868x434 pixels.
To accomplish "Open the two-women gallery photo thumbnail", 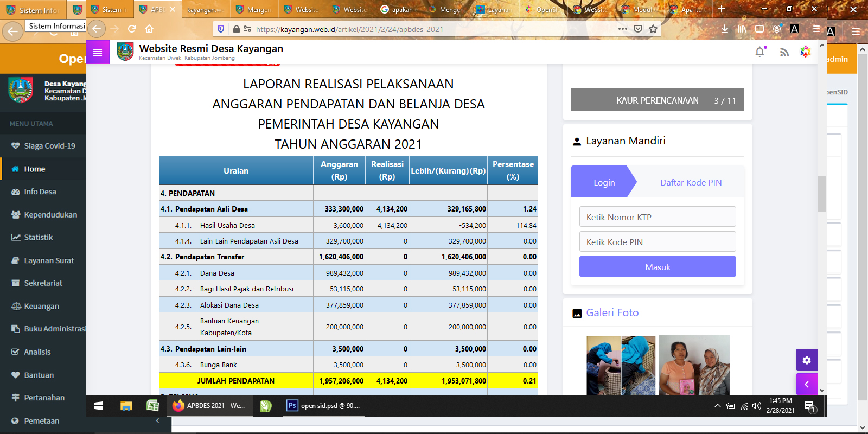I will click(x=694, y=365).
